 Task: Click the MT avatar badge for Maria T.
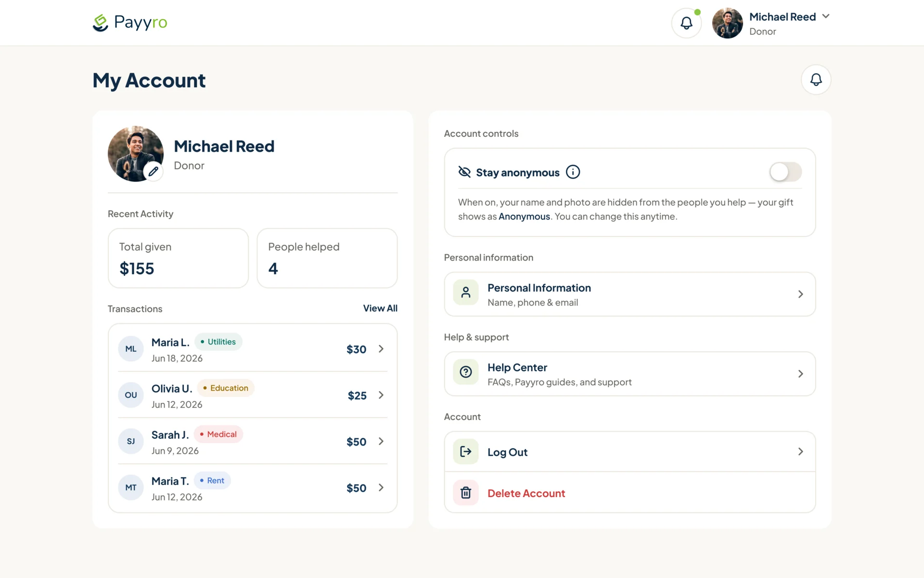click(131, 487)
